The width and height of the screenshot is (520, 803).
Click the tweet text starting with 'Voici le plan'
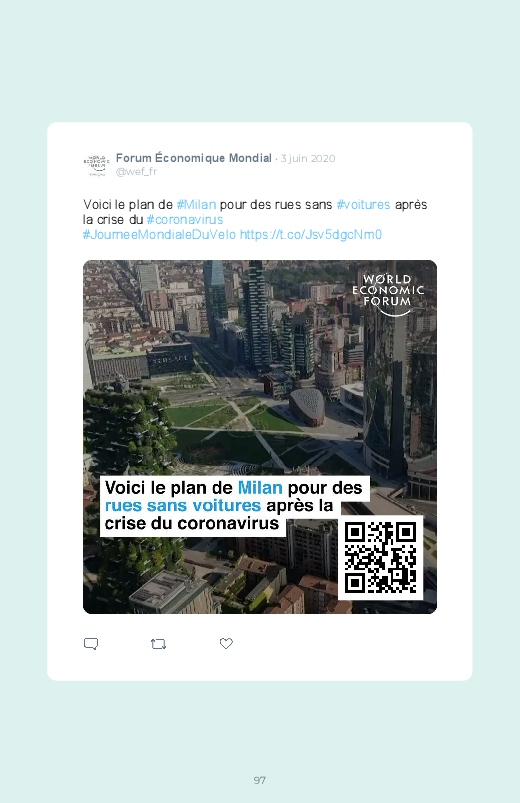pyautogui.click(x=255, y=219)
